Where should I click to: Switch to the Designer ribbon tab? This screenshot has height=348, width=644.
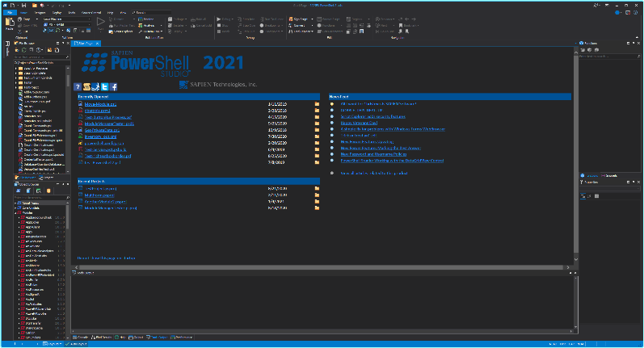[x=40, y=13]
